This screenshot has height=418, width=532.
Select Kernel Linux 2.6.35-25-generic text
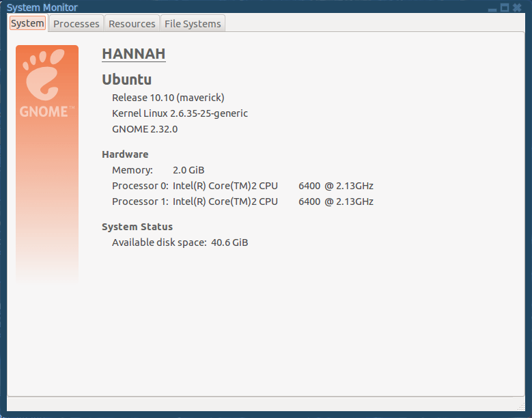coord(180,113)
